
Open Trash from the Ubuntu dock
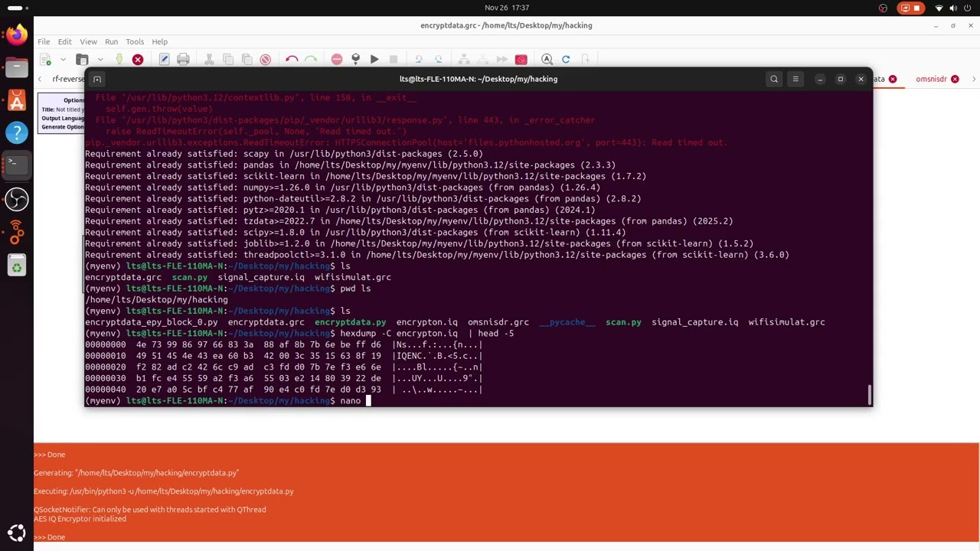coord(16,266)
